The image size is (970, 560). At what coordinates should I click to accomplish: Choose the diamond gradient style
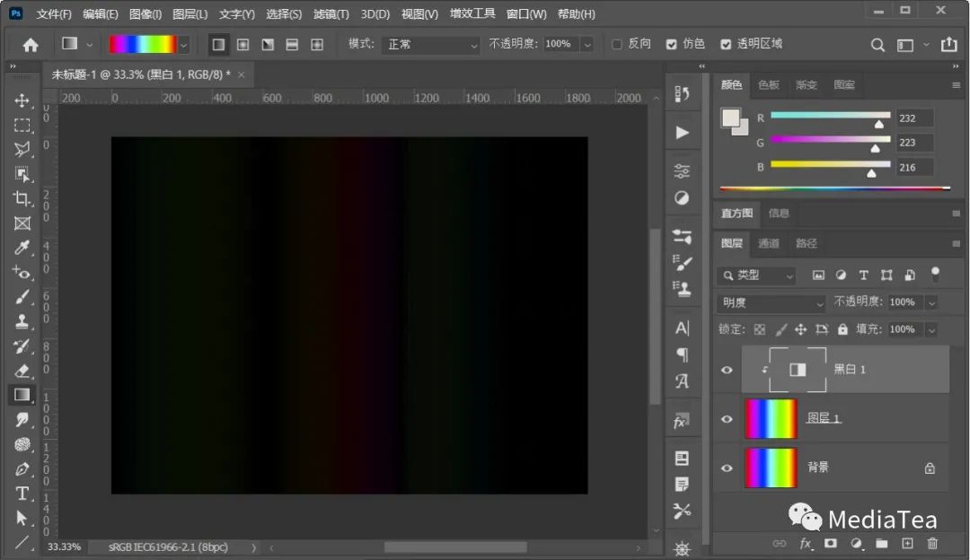(x=317, y=45)
